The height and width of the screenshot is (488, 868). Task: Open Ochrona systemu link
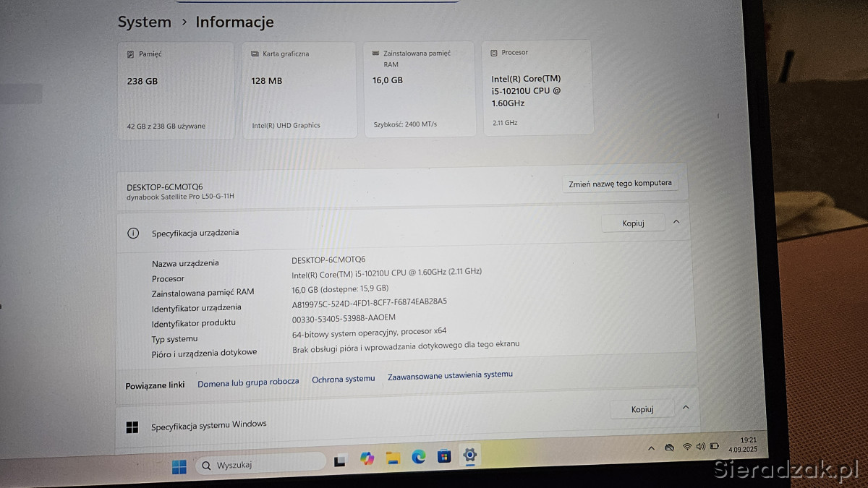point(344,379)
